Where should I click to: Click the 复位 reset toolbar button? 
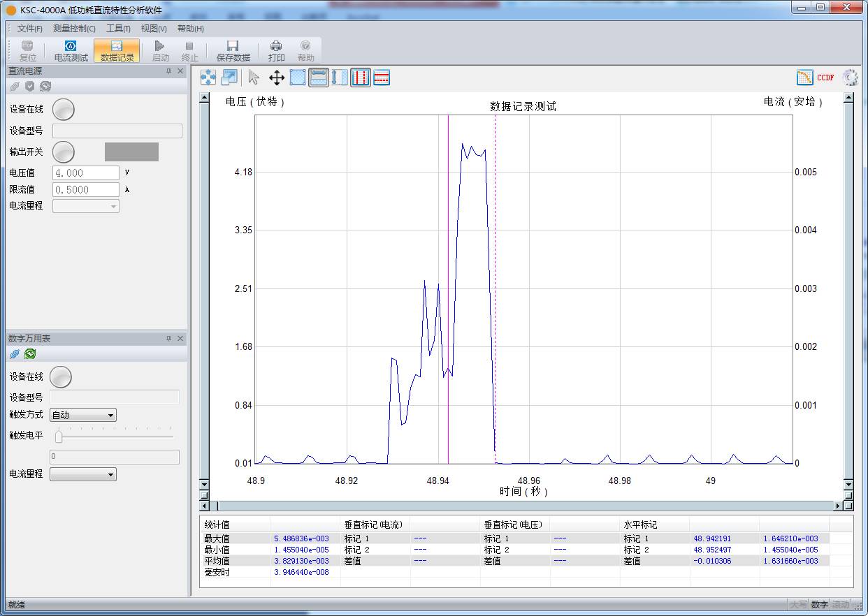pyautogui.click(x=27, y=51)
